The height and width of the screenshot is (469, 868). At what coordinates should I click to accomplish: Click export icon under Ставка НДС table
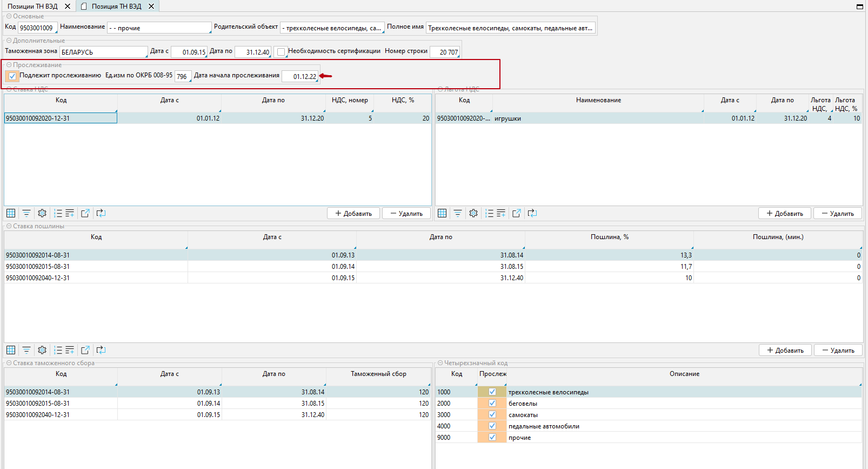tap(85, 213)
